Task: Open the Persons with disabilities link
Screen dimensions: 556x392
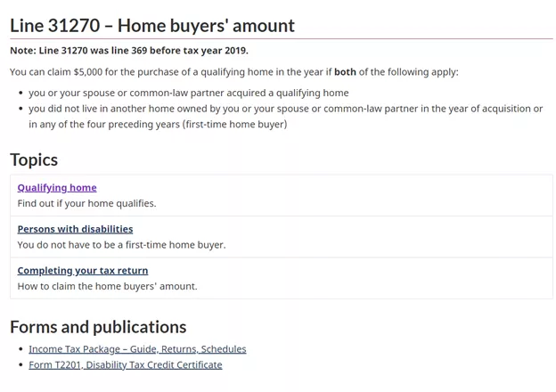Action: pos(75,229)
